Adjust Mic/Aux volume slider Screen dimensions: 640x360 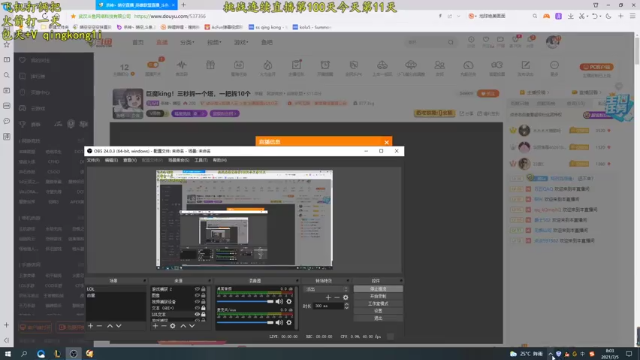coord(245,322)
